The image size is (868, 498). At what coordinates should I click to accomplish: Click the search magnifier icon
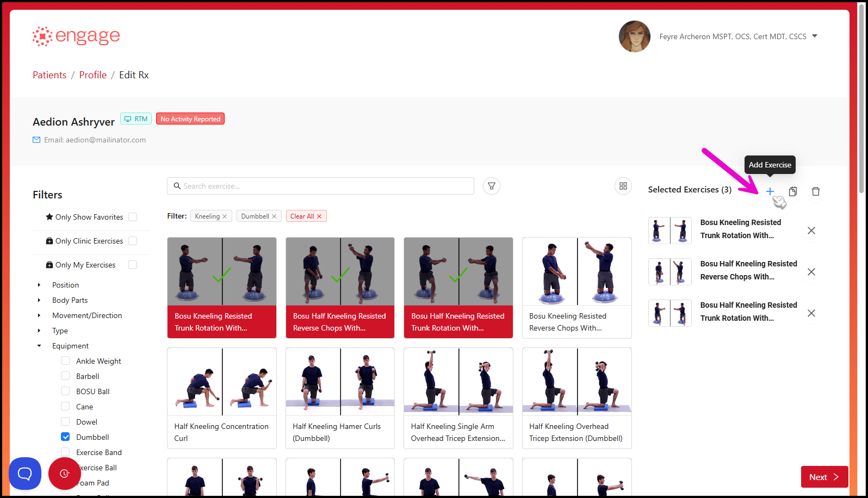177,186
